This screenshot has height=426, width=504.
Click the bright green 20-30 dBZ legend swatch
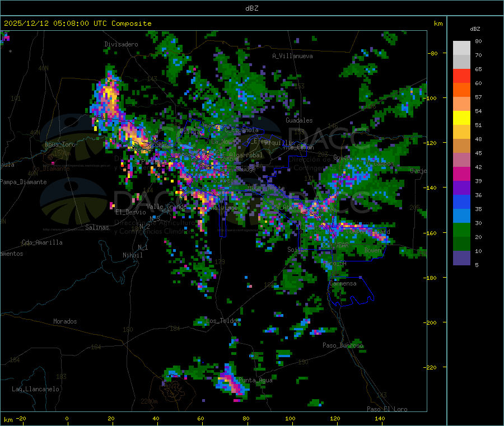coord(461,230)
